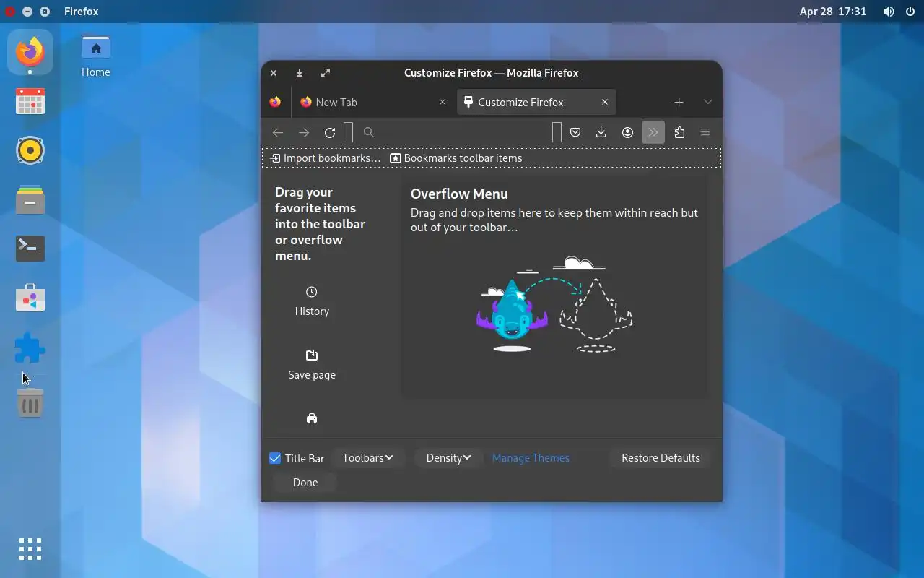The image size is (924, 578).
Task: Open the hamburger application menu
Action: coord(705,132)
